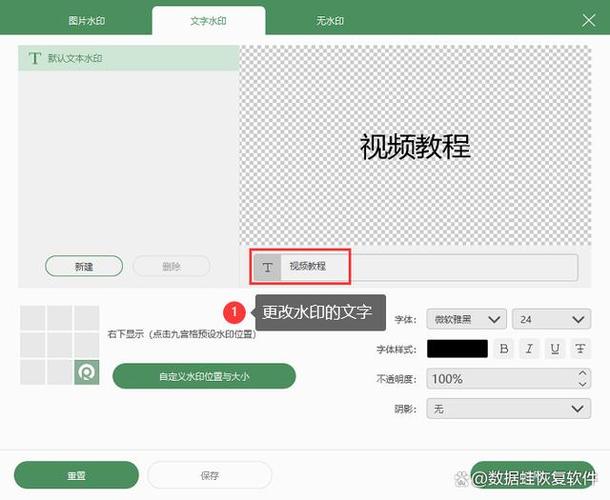This screenshot has width=610, height=500.
Task: Click the 重置 reset button
Action: tap(77, 475)
